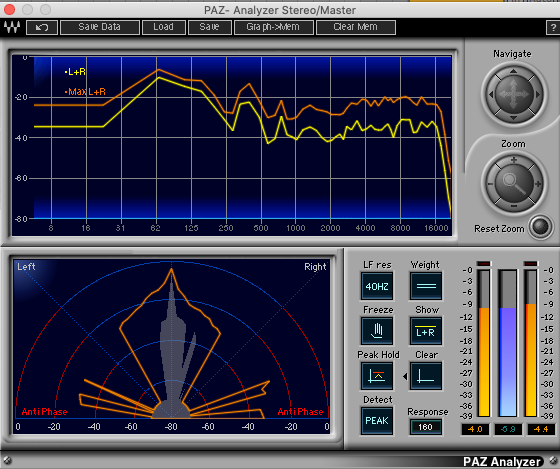Click the center blue level meter
The width and height of the screenshot is (560, 469).
(508, 343)
